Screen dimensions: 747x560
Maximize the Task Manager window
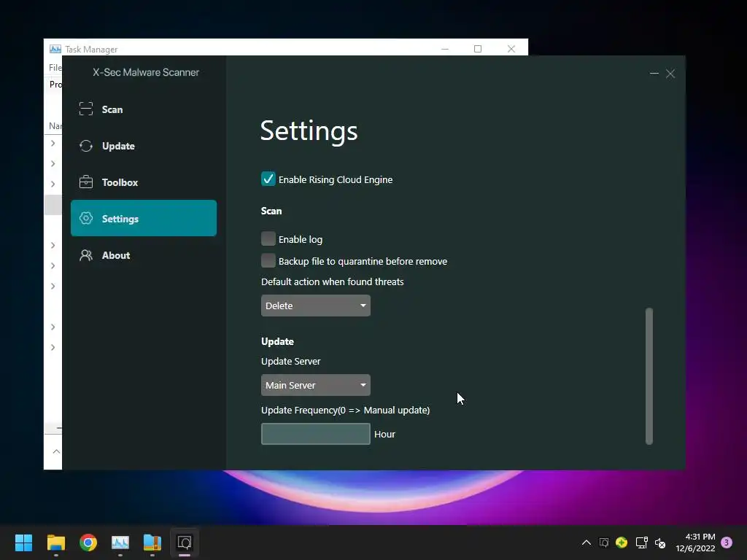(478, 49)
